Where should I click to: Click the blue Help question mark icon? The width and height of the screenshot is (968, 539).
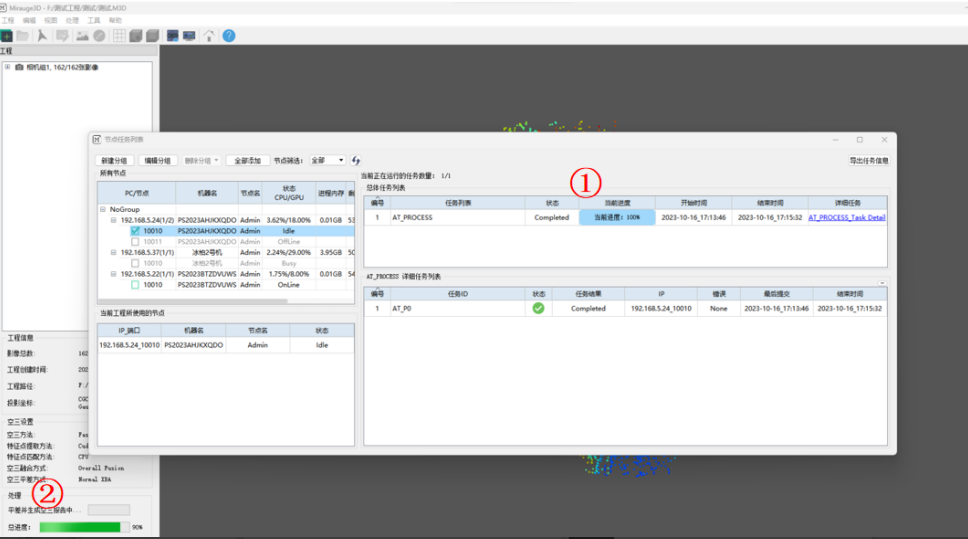point(229,36)
